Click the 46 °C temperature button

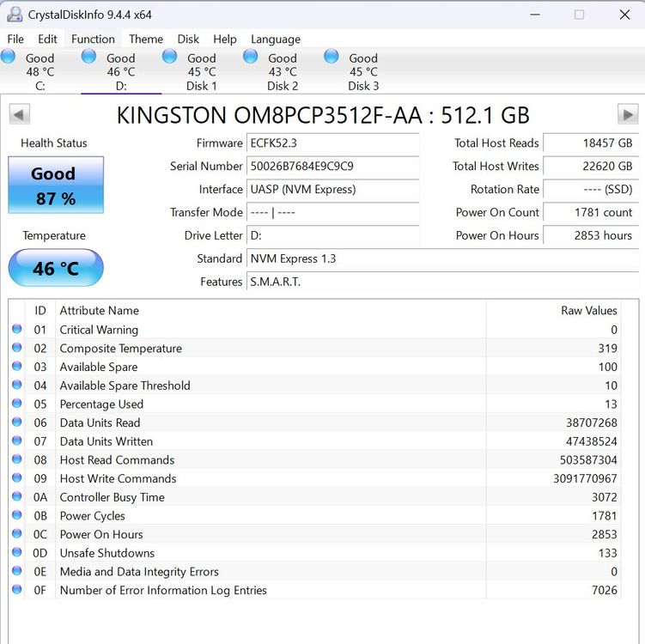pyautogui.click(x=56, y=268)
